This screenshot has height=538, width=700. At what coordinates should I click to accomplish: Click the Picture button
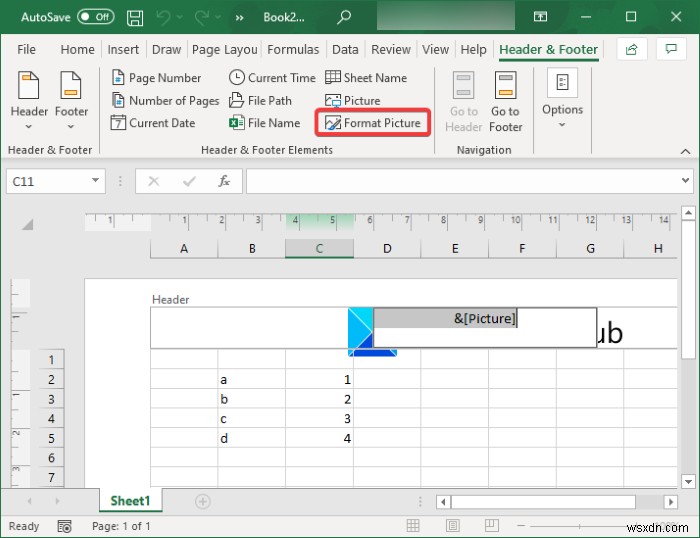click(353, 100)
